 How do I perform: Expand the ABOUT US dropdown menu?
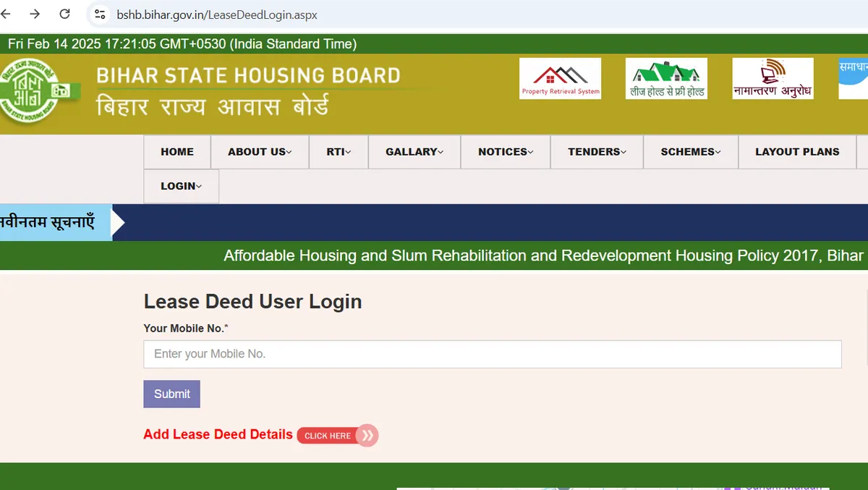coord(260,152)
